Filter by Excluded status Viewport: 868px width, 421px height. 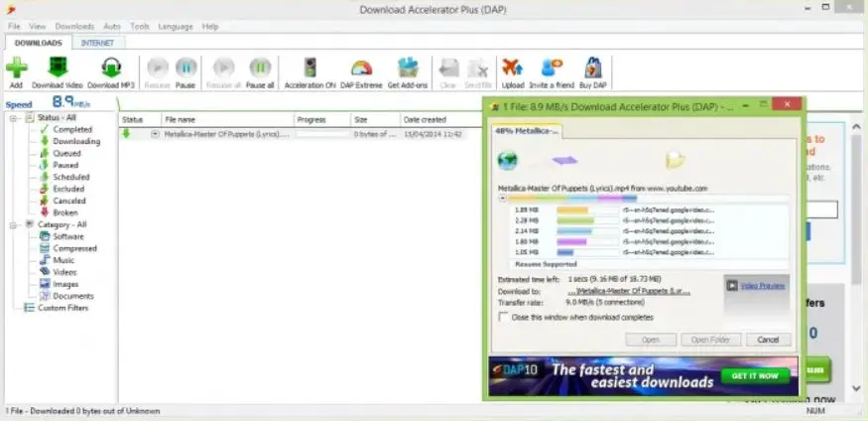click(68, 189)
